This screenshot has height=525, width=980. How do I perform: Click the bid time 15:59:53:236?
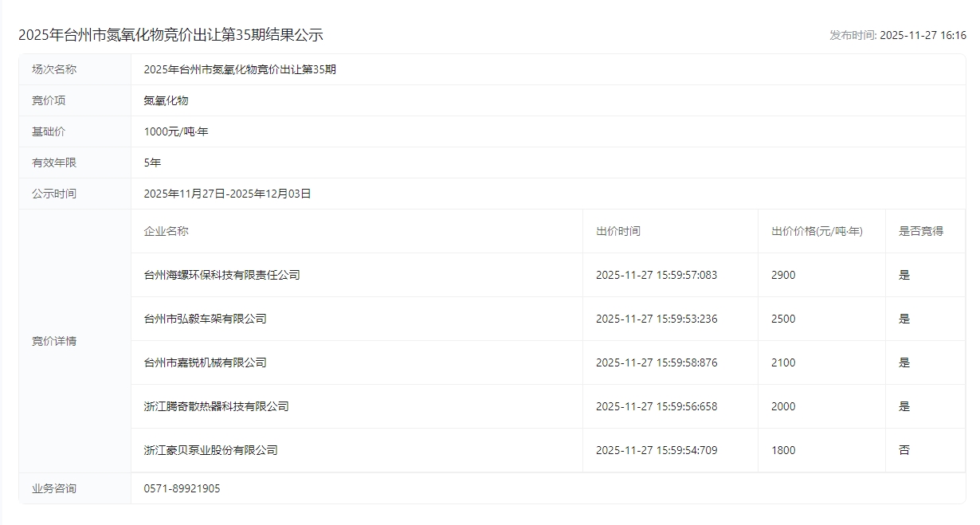pyautogui.click(x=657, y=319)
